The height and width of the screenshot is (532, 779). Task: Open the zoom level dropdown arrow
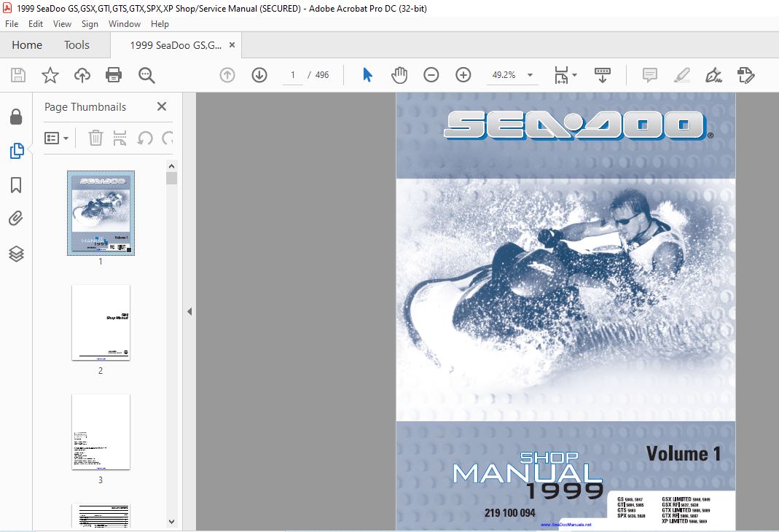(530, 75)
